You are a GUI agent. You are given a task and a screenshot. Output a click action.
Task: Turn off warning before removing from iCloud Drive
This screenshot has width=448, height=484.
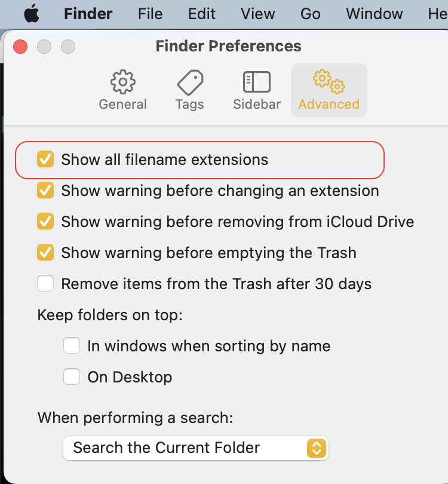point(45,222)
